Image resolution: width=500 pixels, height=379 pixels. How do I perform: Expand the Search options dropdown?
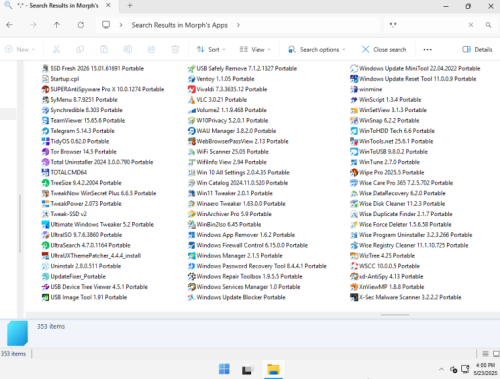point(317,49)
